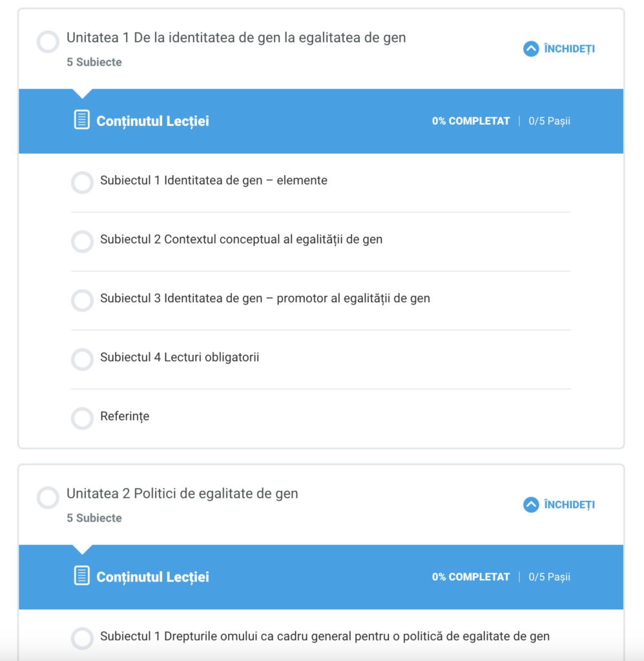Toggle the Referințe completion circle

pos(82,418)
